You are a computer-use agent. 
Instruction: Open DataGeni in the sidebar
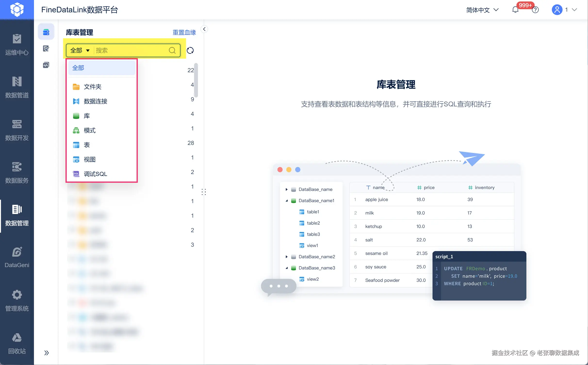click(17, 257)
